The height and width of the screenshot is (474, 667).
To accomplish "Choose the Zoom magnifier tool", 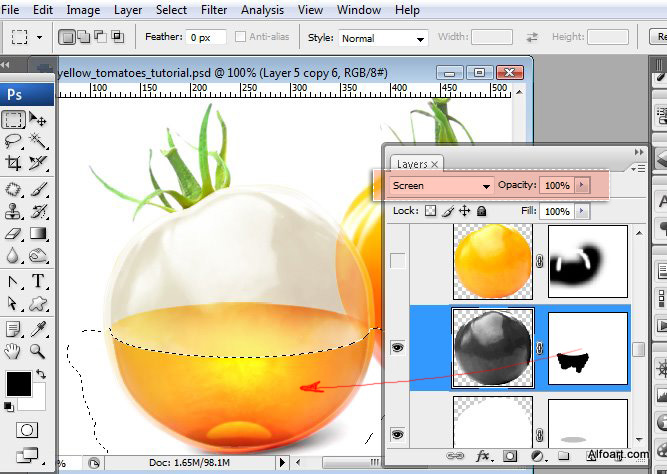I will pyautogui.click(x=39, y=351).
